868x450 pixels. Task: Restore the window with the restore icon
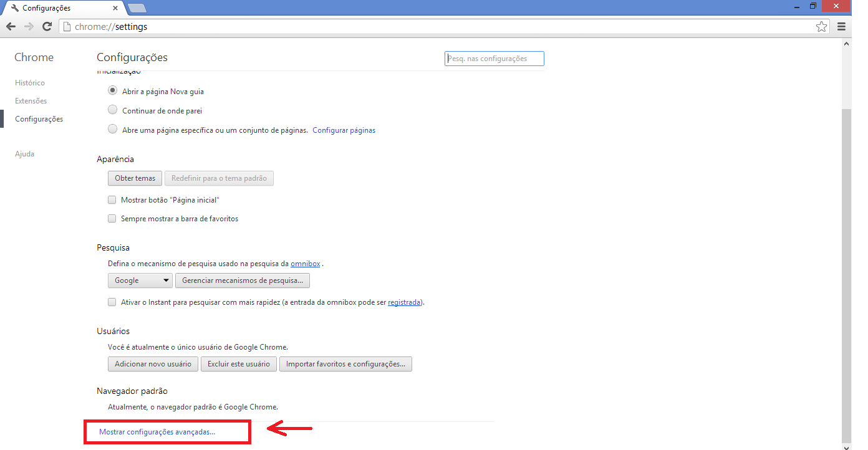(813, 6)
